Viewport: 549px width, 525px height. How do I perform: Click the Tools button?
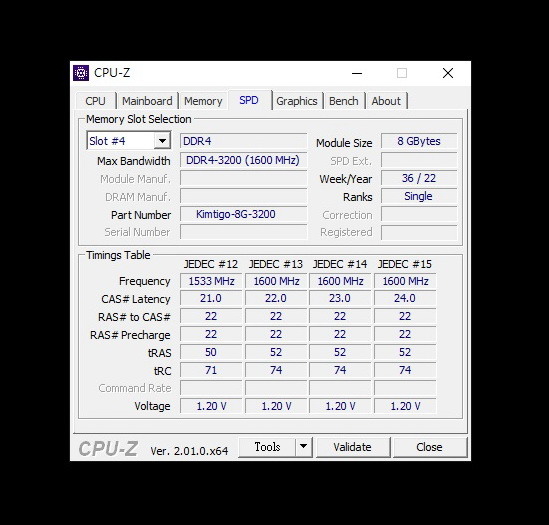pyautogui.click(x=267, y=447)
